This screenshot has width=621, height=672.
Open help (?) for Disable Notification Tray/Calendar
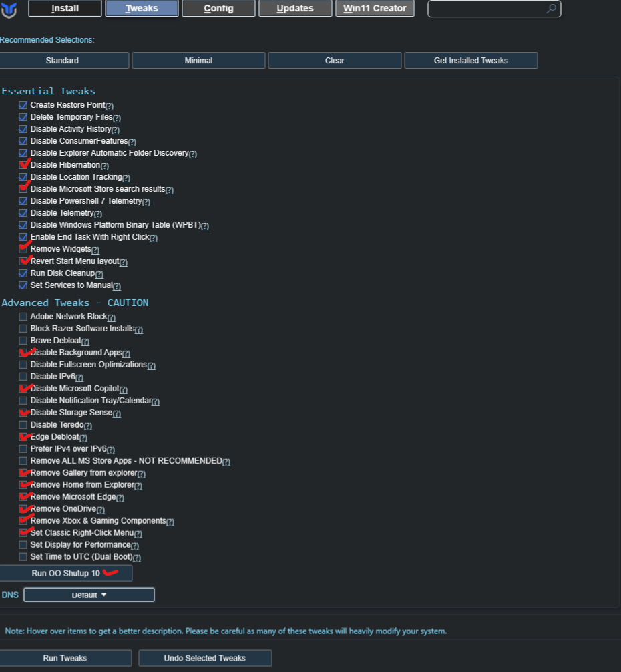click(x=156, y=401)
